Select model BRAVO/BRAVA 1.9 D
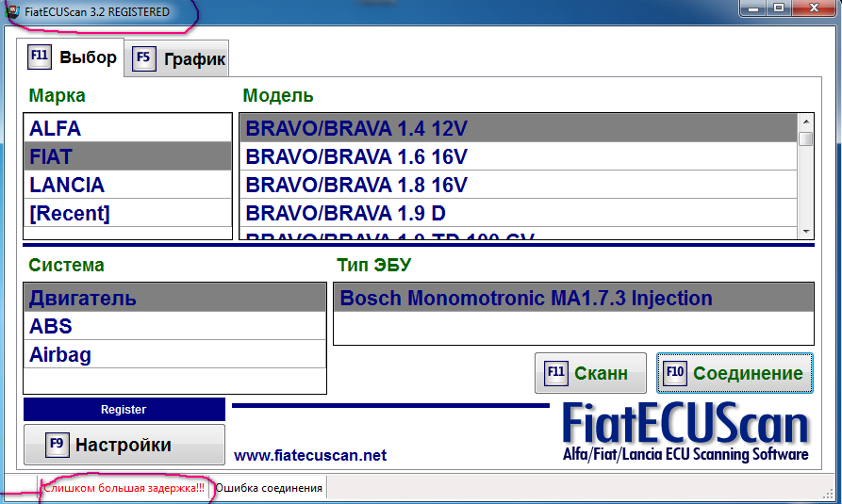The height and width of the screenshot is (504, 842). (x=519, y=213)
